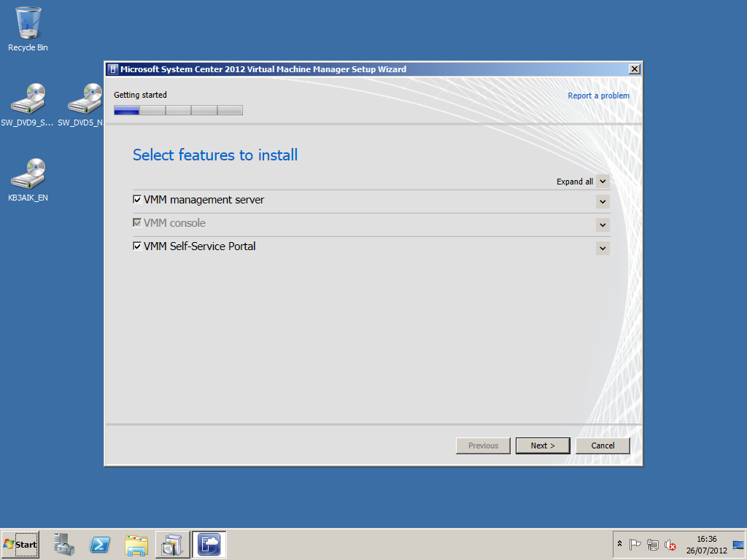747x560 pixels.
Task: Click the wizard title bar icon
Action: click(x=113, y=69)
